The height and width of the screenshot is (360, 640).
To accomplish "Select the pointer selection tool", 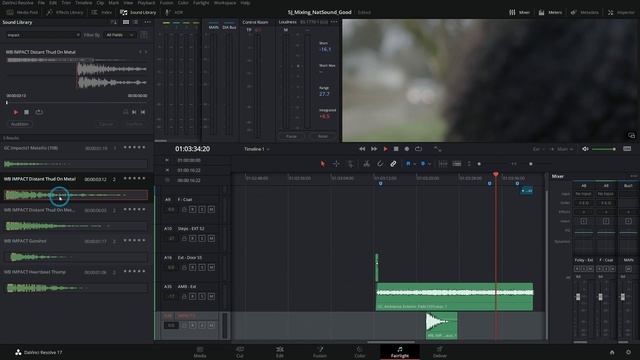I will [x=323, y=164].
